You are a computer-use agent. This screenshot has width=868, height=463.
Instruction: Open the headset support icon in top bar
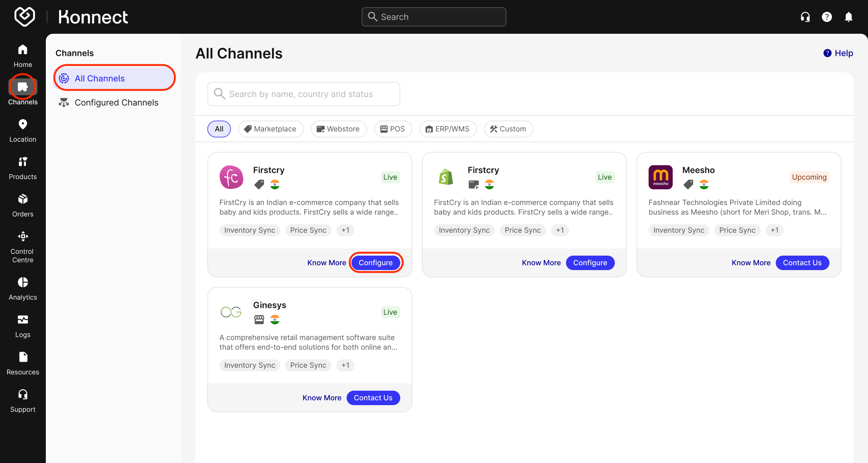pyautogui.click(x=805, y=17)
